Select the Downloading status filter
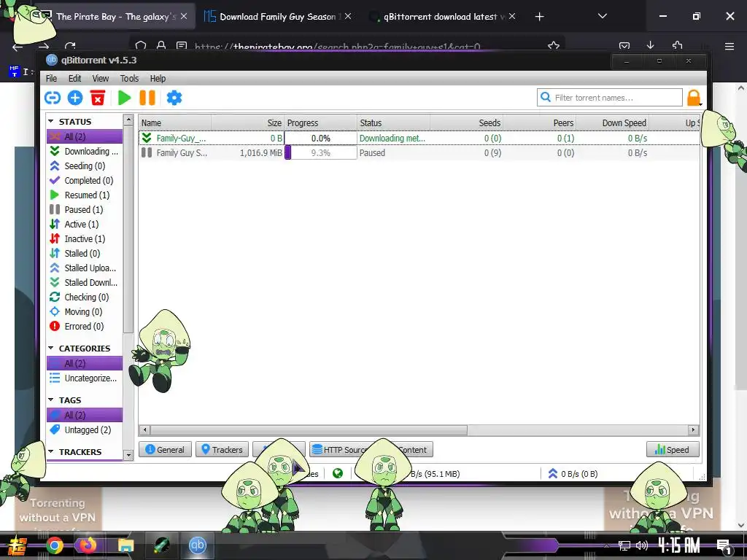Viewport: 747px width, 560px height. tap(85, 151)
